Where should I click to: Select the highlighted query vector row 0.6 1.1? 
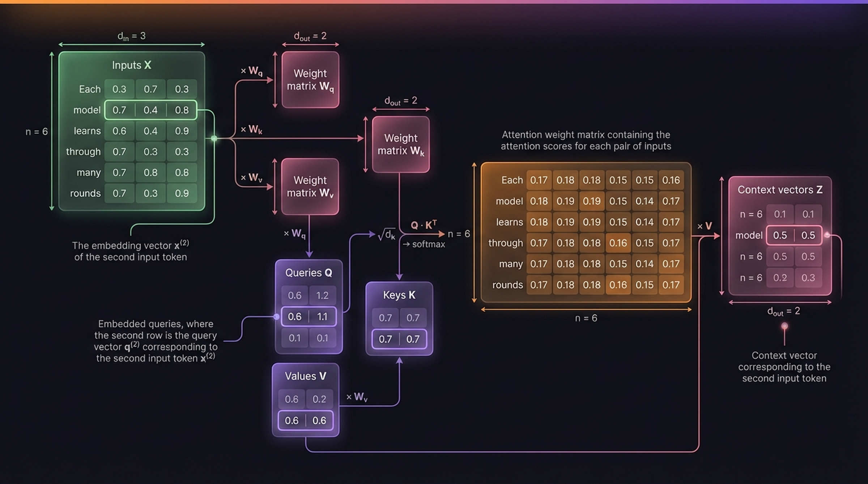309,317
